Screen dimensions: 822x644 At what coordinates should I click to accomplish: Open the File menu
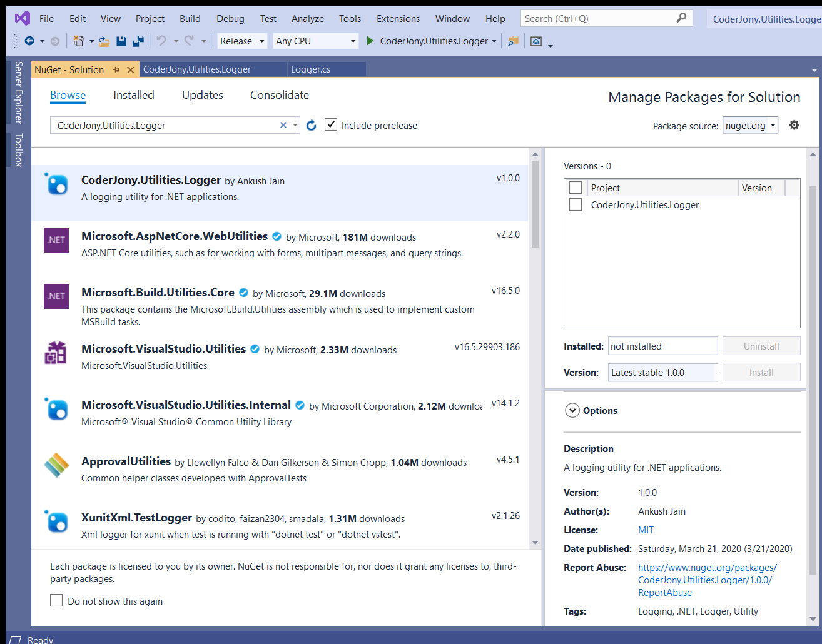coord(46,18)
